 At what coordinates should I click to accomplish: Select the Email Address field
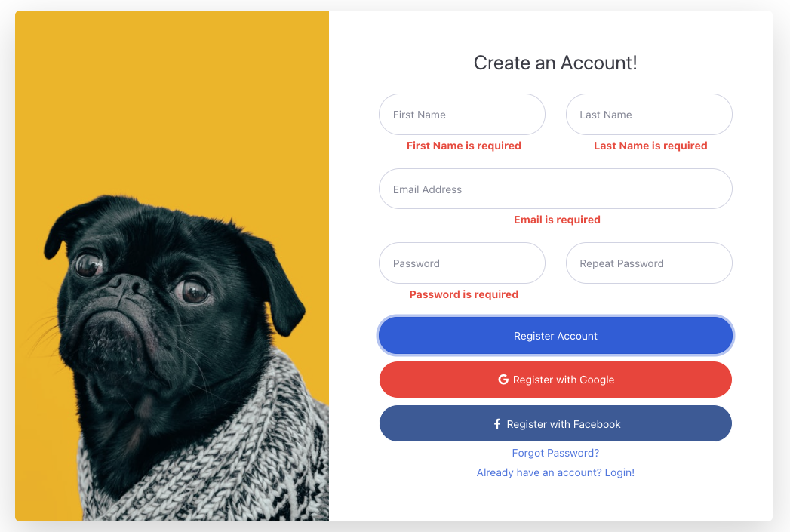[555, 189]
